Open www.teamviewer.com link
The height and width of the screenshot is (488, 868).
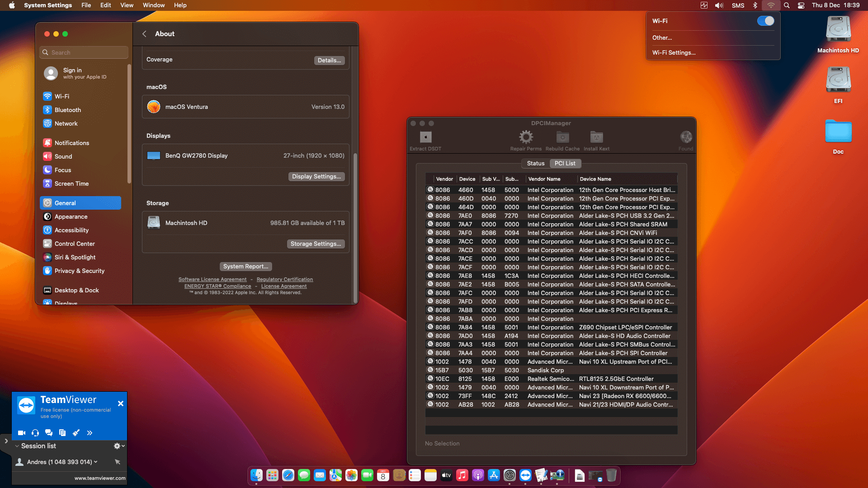click(100, 478)
